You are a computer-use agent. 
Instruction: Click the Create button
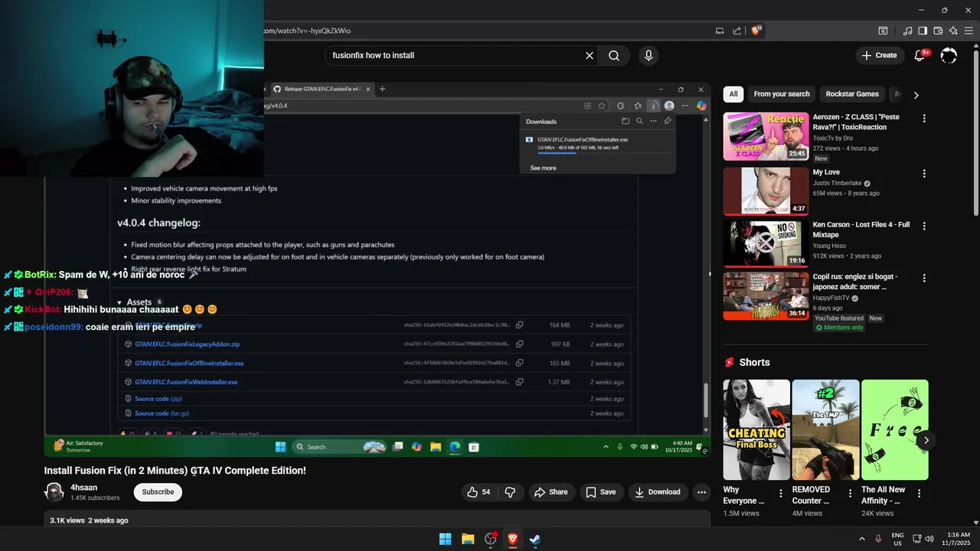pyautogui.click(x=879, y=55)
